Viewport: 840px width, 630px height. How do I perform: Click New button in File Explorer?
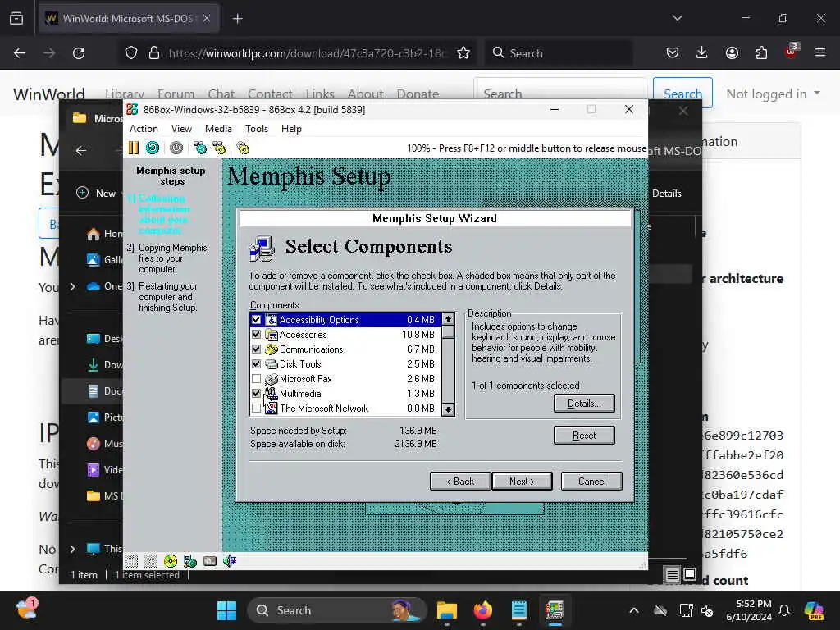tap(98, 194)
